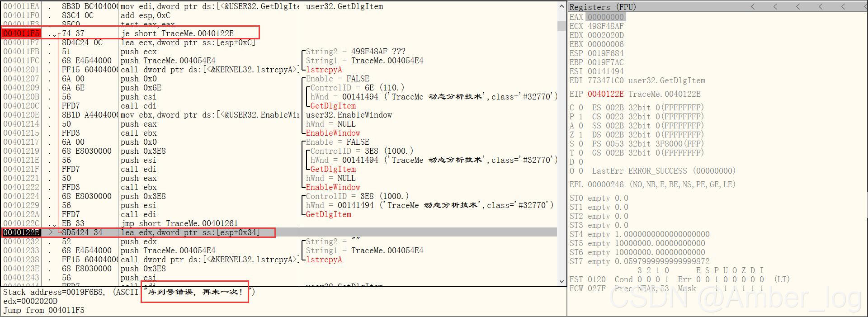868x317 pixels.
Task: Select the 'add esp,0xC' instruction
Action: (146, 15)
